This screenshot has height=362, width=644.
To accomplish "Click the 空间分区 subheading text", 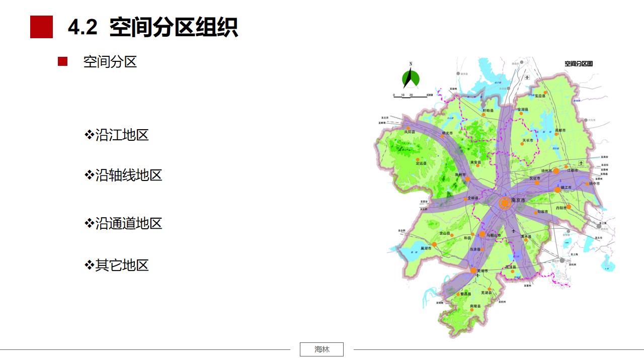I will 110,62.
